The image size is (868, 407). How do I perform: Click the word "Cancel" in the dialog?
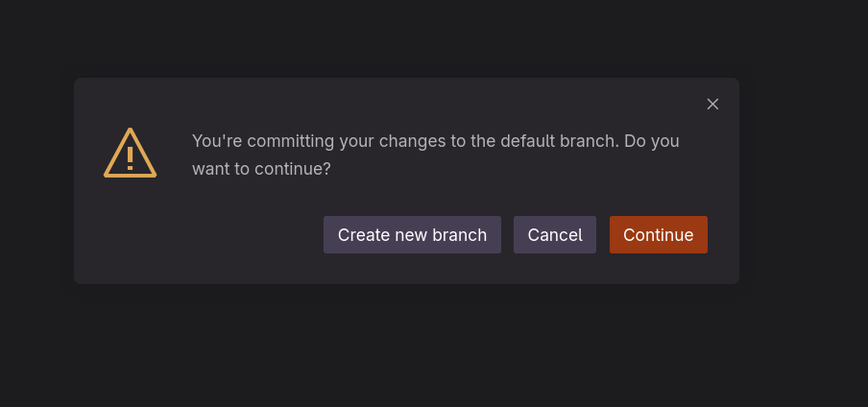coord(555,235)
